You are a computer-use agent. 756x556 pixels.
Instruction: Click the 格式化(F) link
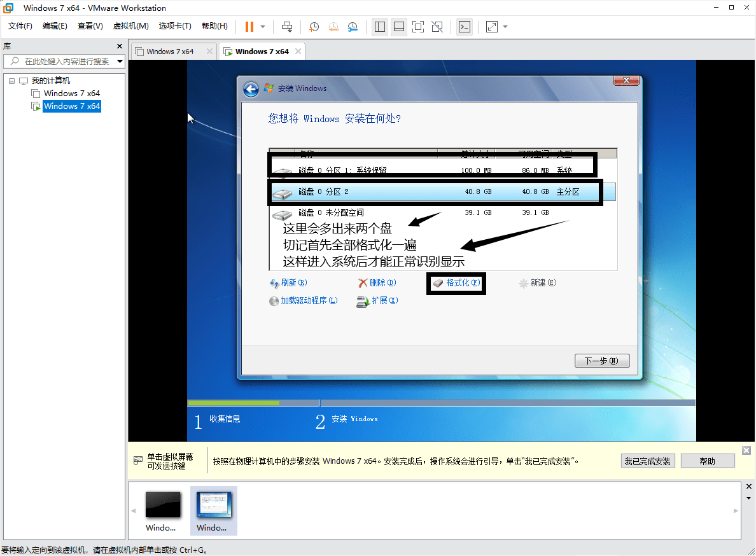(x=456, y=283)
